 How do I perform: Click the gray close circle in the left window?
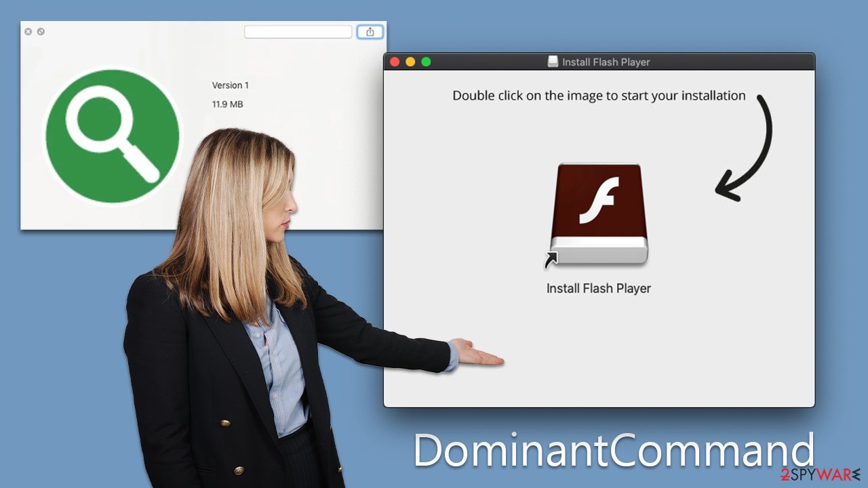tap(28, 31)
